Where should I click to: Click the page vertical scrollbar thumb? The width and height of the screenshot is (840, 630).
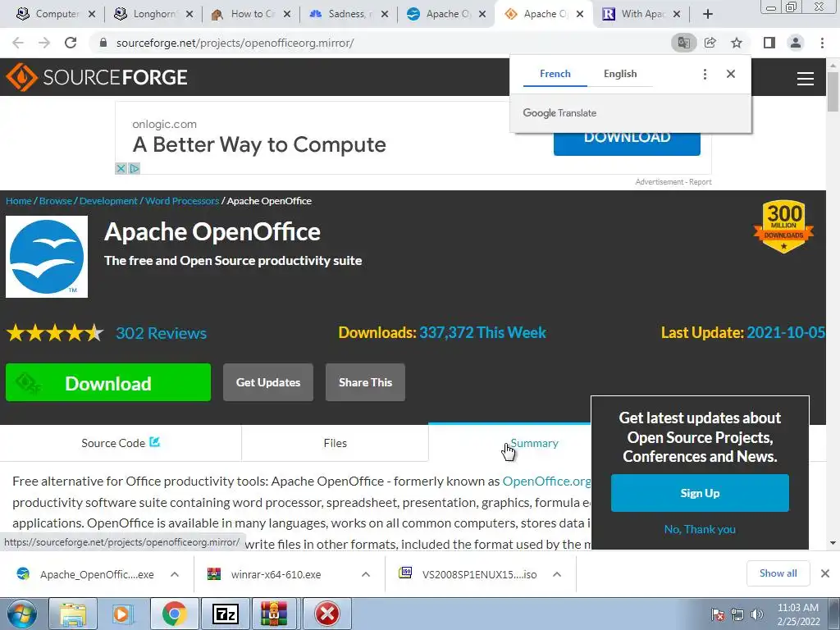coord(833,91)
